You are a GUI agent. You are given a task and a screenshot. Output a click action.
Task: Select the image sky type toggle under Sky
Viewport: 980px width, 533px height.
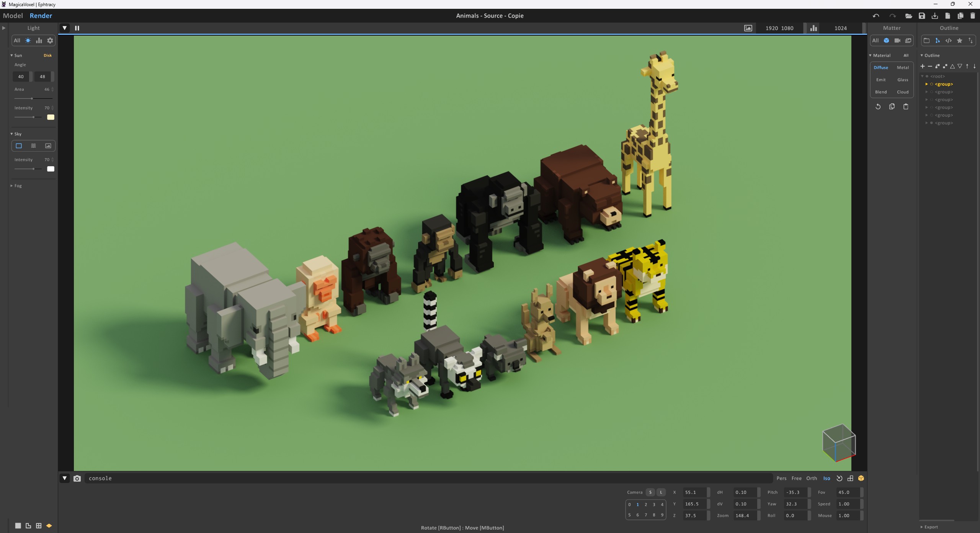tap(48, 146)
